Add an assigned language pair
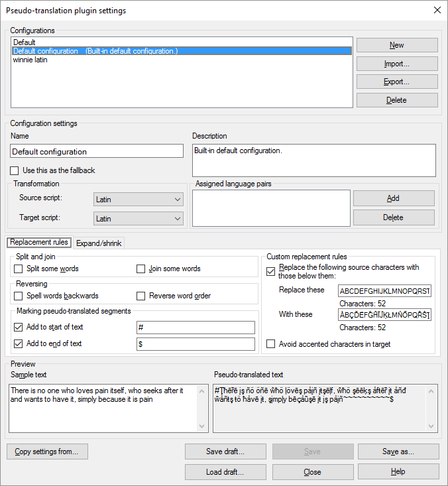This screenshot has height=486, width=448. 394,198
